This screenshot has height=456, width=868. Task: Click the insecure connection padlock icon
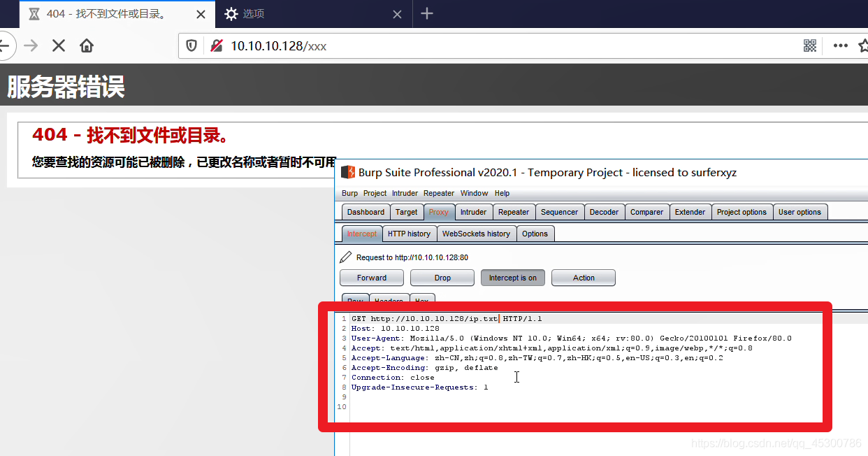click(x=217, y=46)
